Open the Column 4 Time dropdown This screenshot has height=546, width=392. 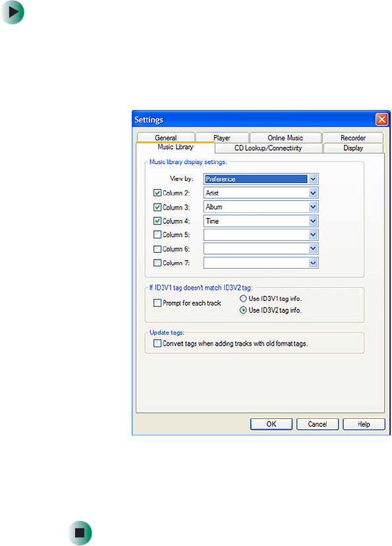point(313,221)
